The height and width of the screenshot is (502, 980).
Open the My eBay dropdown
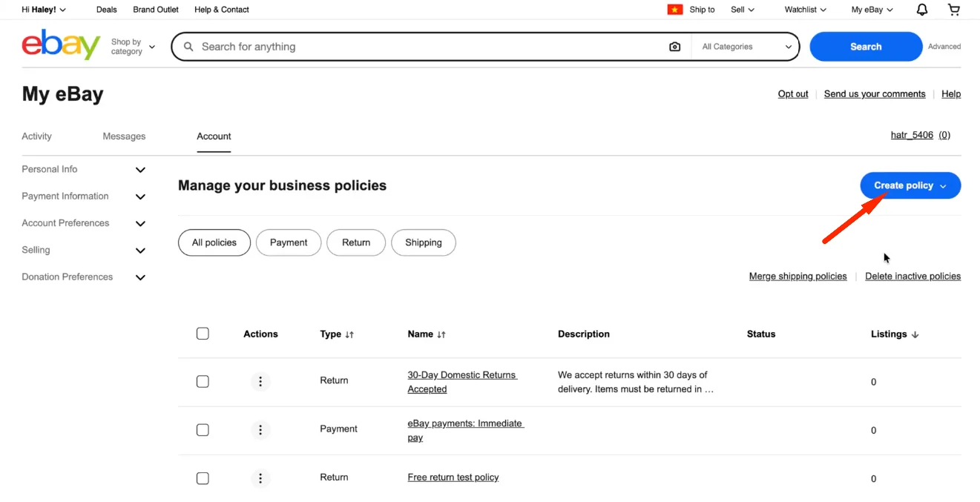(x=872, y=10)
